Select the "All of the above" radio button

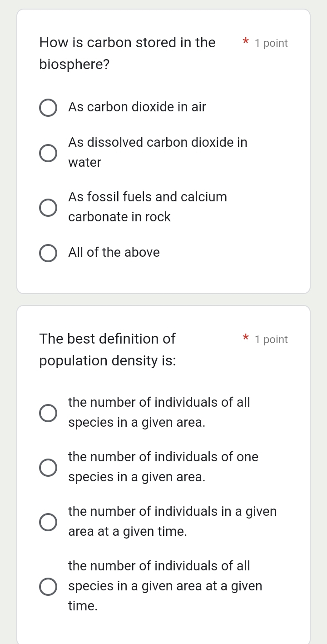click(48, 253)
